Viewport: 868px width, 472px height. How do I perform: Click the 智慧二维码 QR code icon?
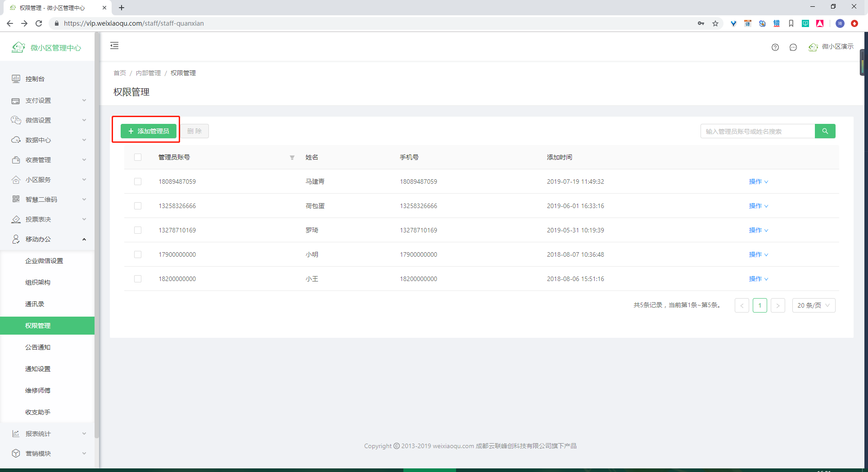click(x=16, y=199)
